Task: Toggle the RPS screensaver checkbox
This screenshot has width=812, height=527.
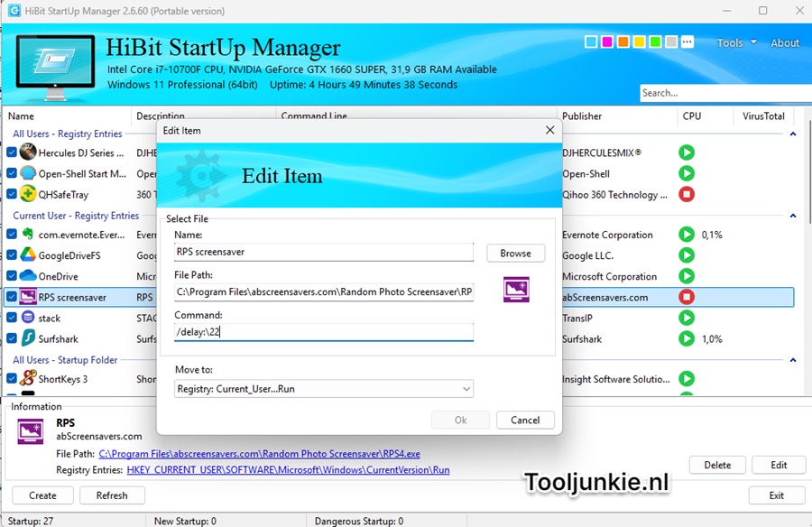Action: coord(12,297)
